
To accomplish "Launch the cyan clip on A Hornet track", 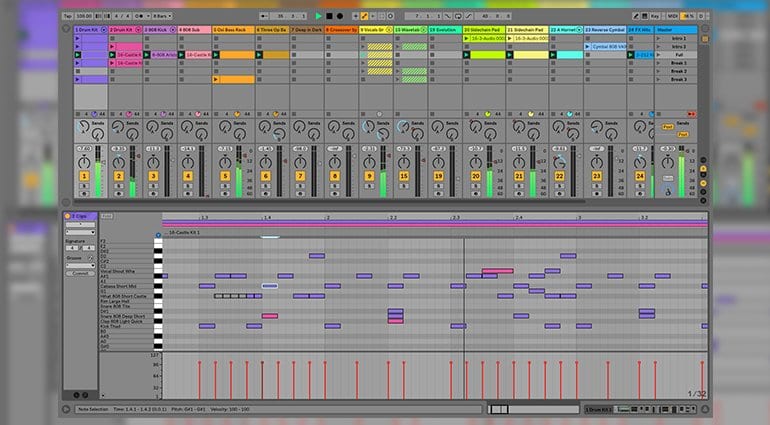I will (x=553, y=55).
